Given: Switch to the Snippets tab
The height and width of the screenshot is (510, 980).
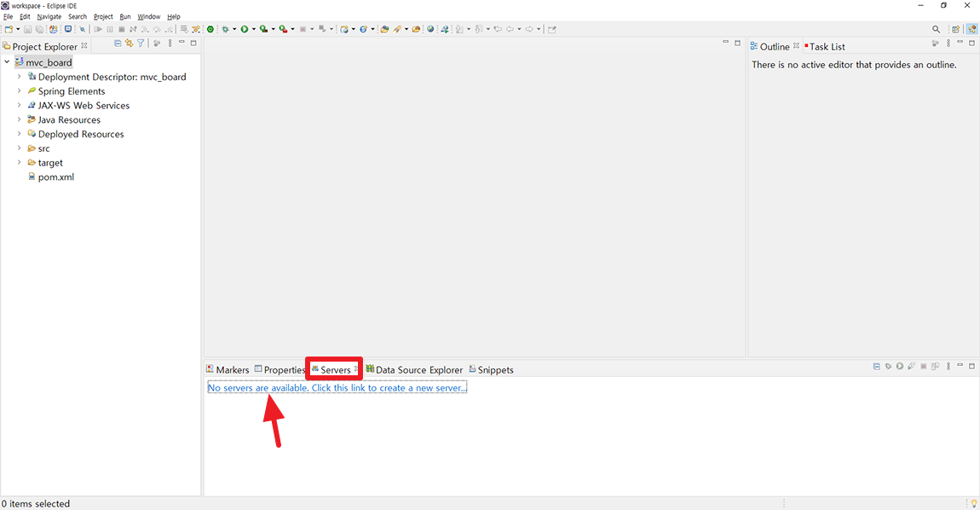Looking at the screenshot, I should (x=491, y=370).
